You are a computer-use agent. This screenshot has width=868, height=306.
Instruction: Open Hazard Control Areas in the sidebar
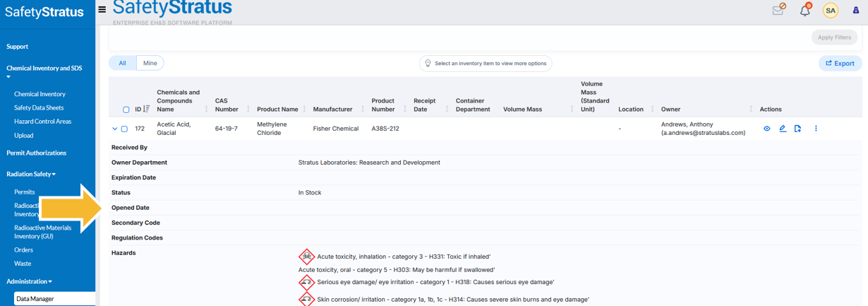tap(42, 122)
